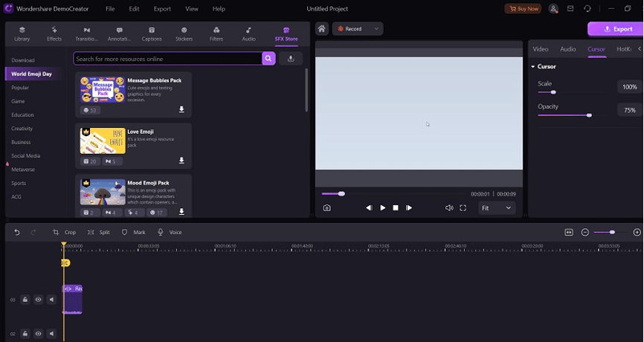Click the cursor Scale slider handle
Screen dimensions: 644x342
tap(553, 92)
